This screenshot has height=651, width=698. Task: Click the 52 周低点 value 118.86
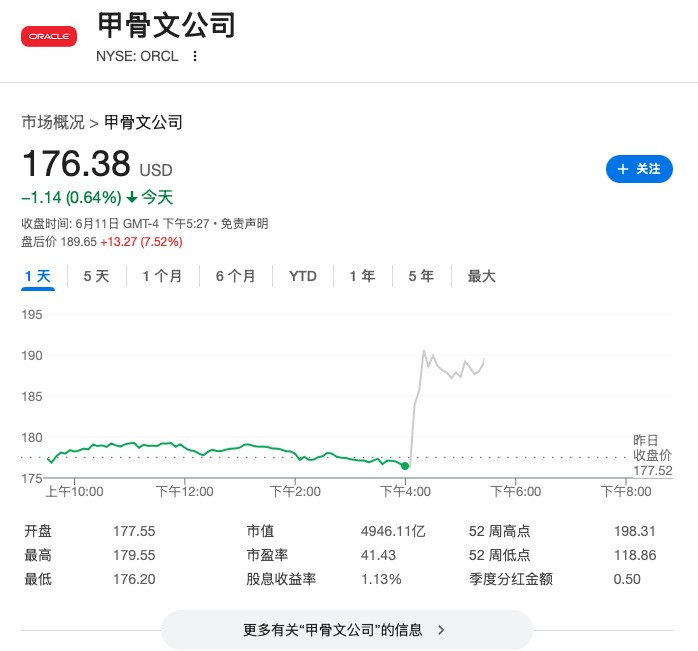tap(635, 555)
